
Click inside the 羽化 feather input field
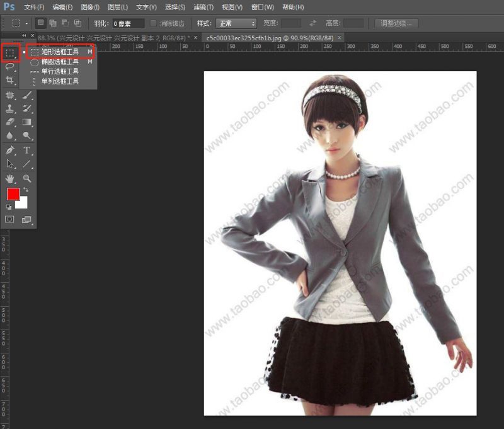point(129,23)
